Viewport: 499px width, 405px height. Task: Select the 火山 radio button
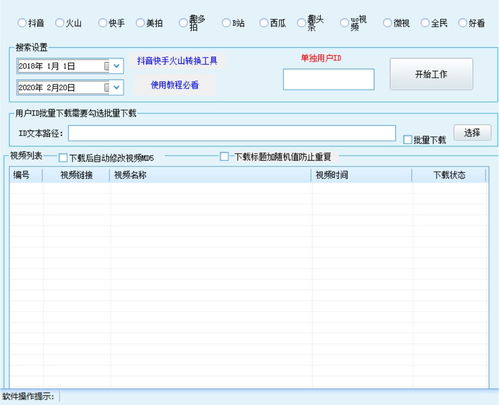(x=60, y=23)
